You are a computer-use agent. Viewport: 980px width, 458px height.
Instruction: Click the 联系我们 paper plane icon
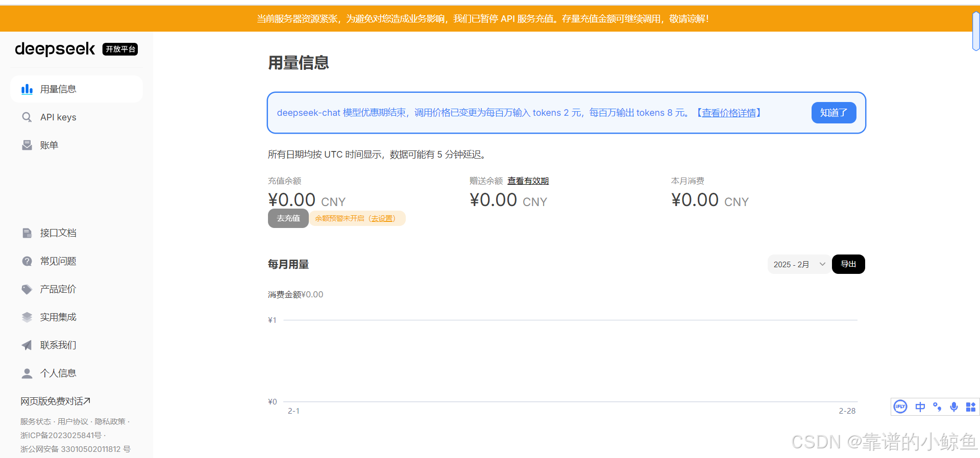[27, 345]
